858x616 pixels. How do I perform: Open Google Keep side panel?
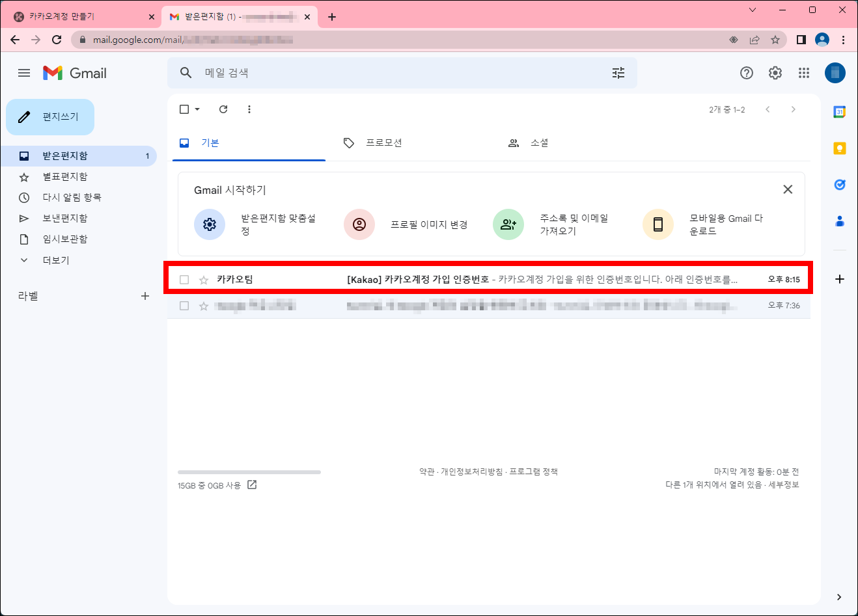click(840, 148)
